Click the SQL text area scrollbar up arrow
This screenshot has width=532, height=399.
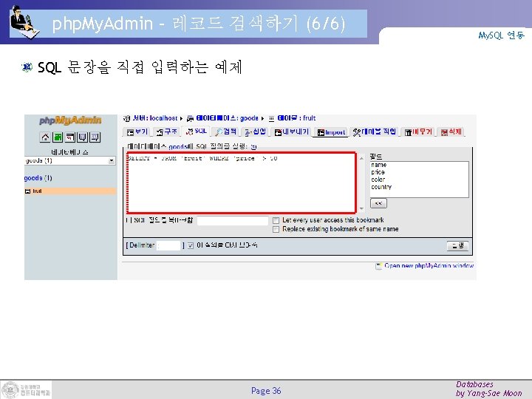click(x=361, y=158)
